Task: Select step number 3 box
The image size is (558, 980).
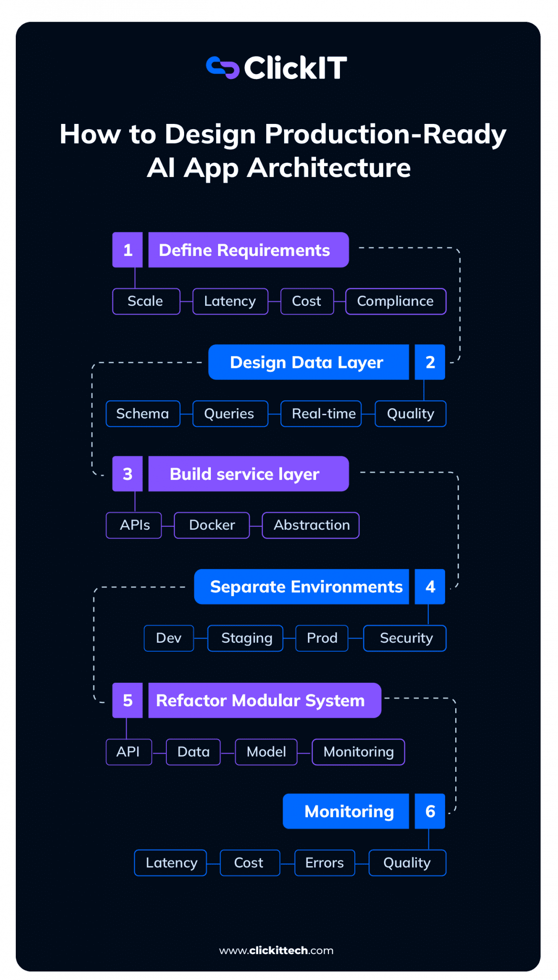Action: coord(127,474)
